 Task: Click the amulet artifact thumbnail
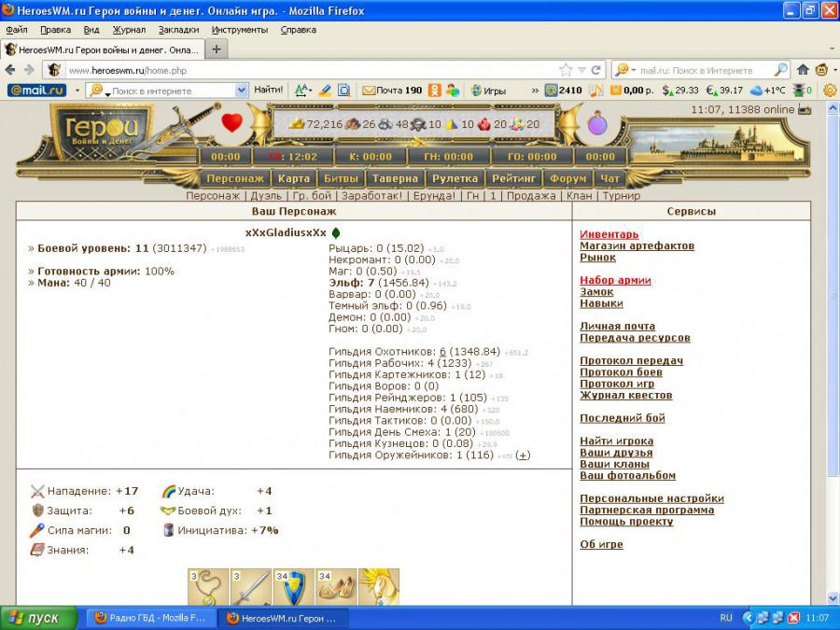tap(208, 589)
